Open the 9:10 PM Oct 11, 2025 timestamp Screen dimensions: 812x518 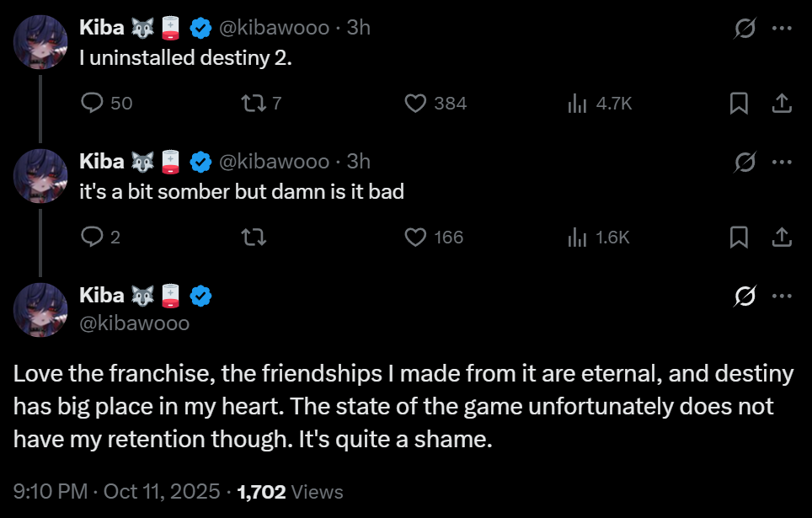tap(116, 492)
